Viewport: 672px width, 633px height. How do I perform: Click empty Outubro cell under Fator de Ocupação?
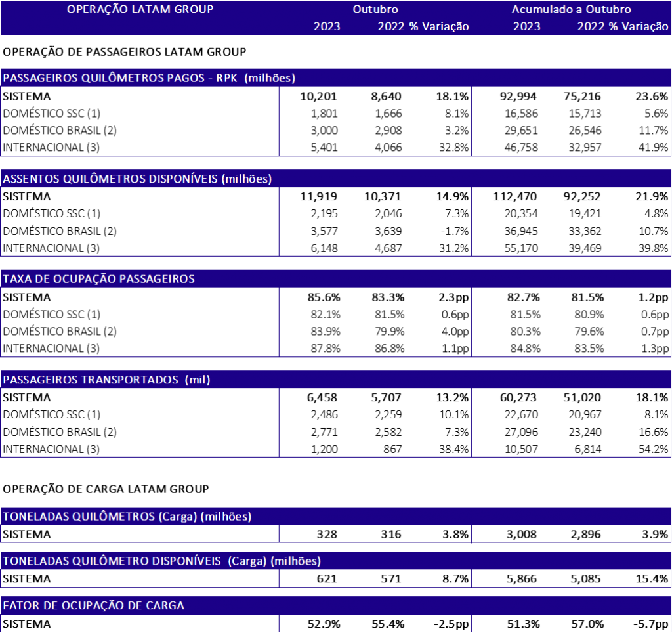375,624
